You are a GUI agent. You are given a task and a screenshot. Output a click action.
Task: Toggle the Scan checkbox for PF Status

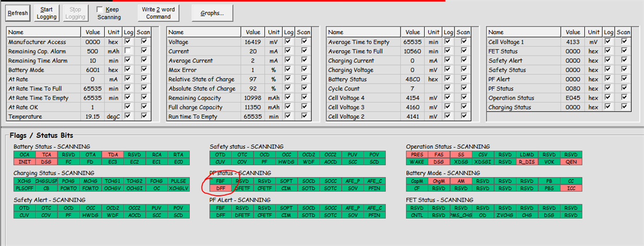point(623,88)
